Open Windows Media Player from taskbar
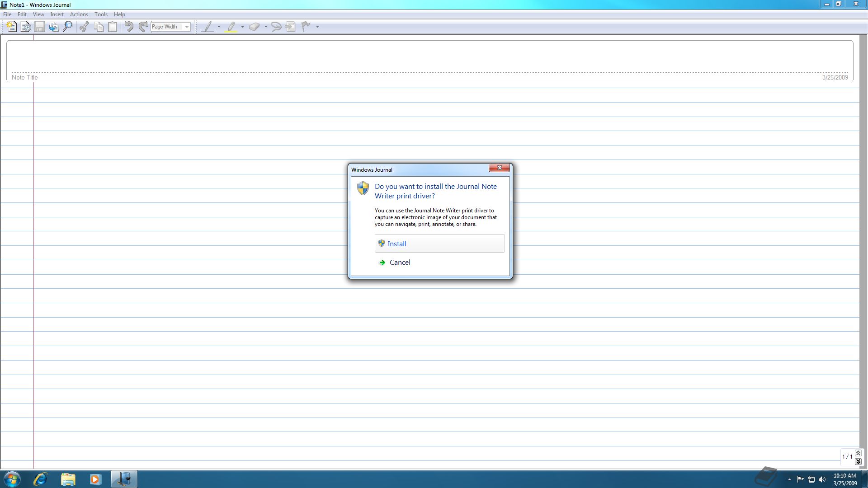868x488 pixels. 95,479
